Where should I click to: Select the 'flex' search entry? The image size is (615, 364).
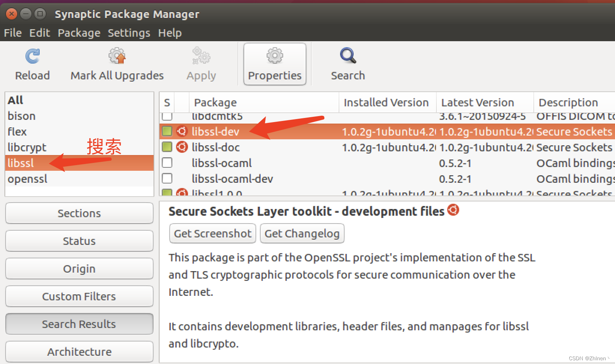[x=79, y=131]
